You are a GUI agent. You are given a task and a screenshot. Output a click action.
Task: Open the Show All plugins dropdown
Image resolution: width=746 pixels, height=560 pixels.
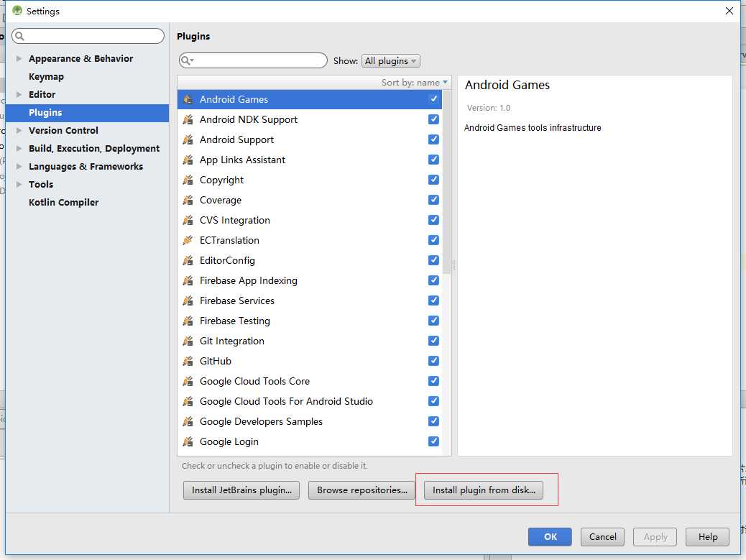390,61
